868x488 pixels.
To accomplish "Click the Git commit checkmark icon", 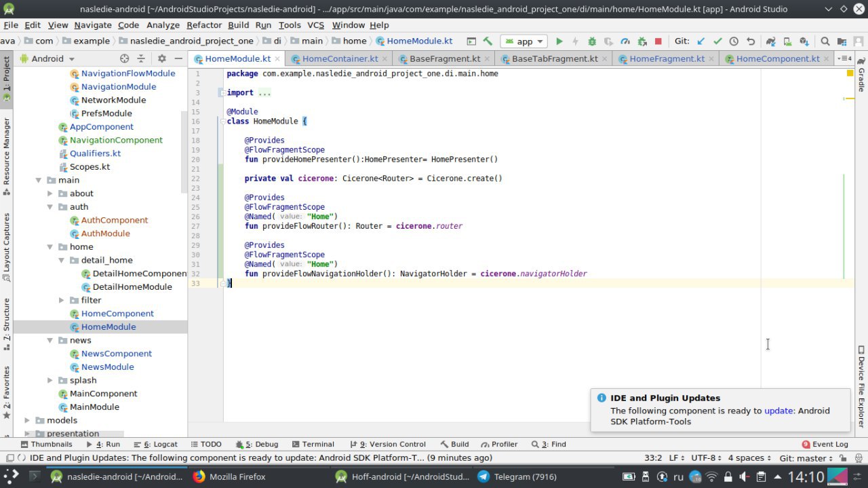I will [x=717, y=41].
